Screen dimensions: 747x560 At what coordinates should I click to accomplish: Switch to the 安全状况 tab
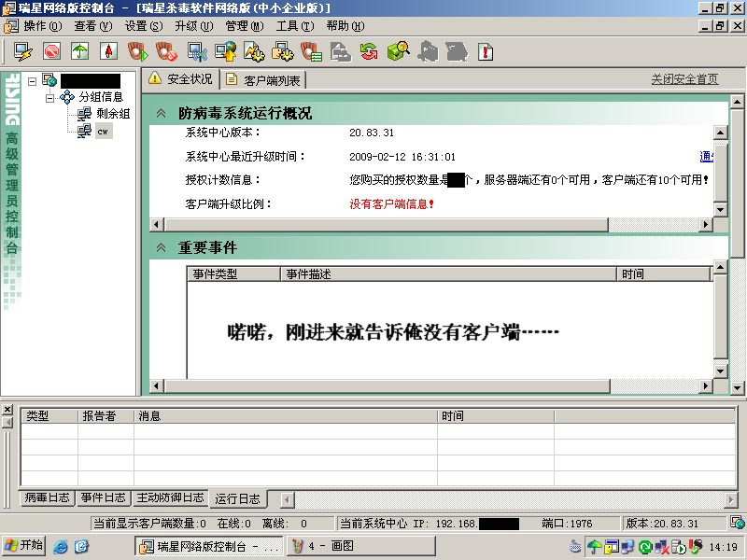click(180, 79)
